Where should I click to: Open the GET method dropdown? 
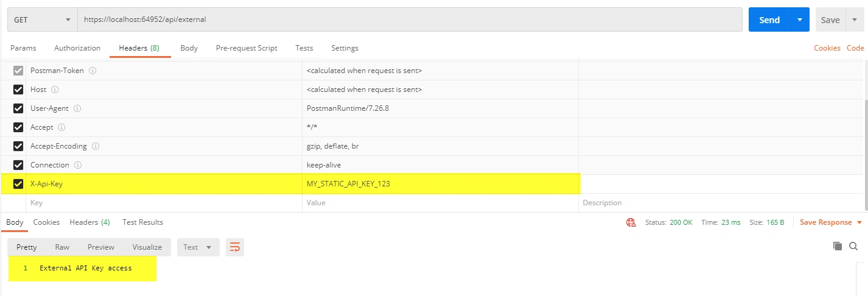coord(42,19)
